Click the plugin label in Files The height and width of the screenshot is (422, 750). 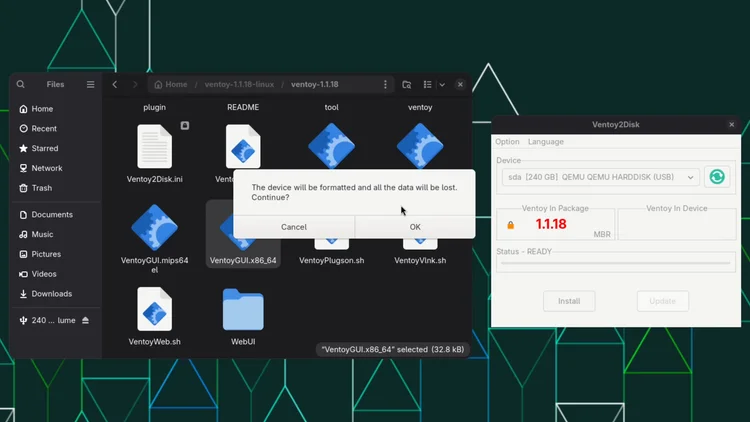[x=154, y=107]
